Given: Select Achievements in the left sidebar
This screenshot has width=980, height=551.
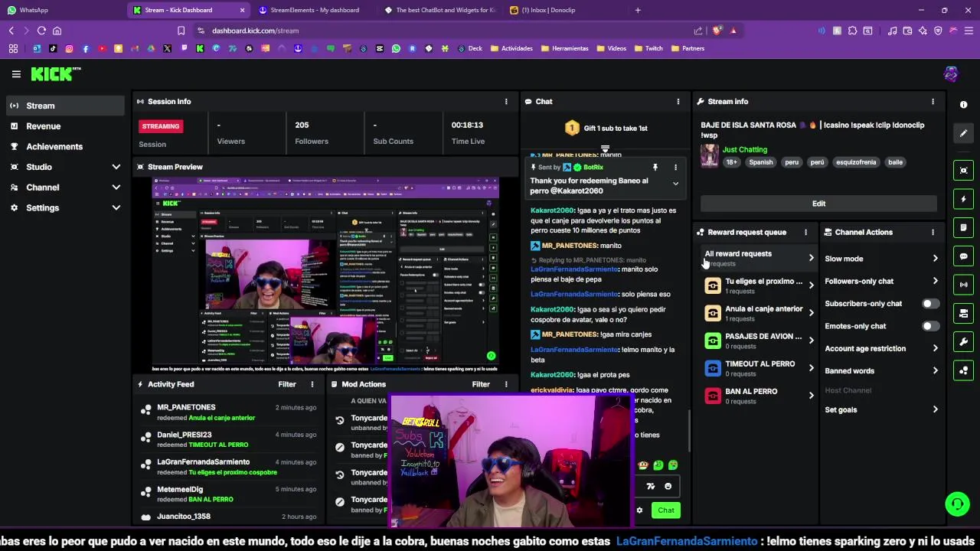Looking at the screenshot, I should coord(65,146).
